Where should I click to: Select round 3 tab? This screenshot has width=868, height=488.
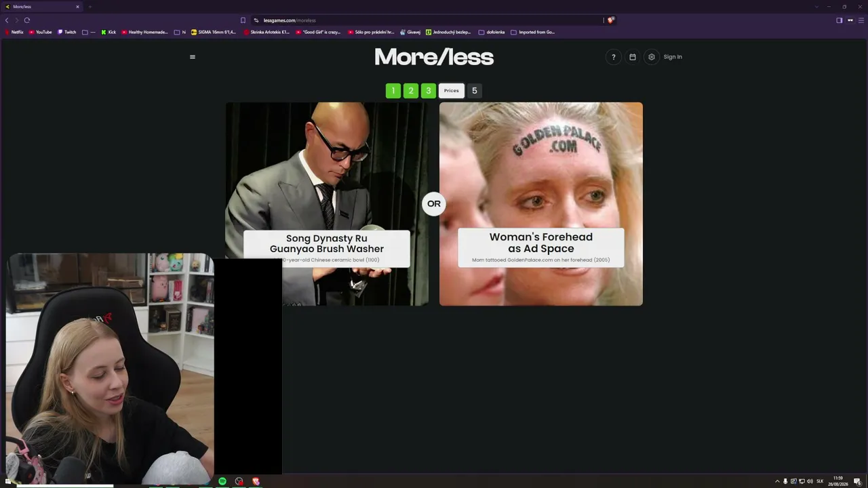(429, 91)
